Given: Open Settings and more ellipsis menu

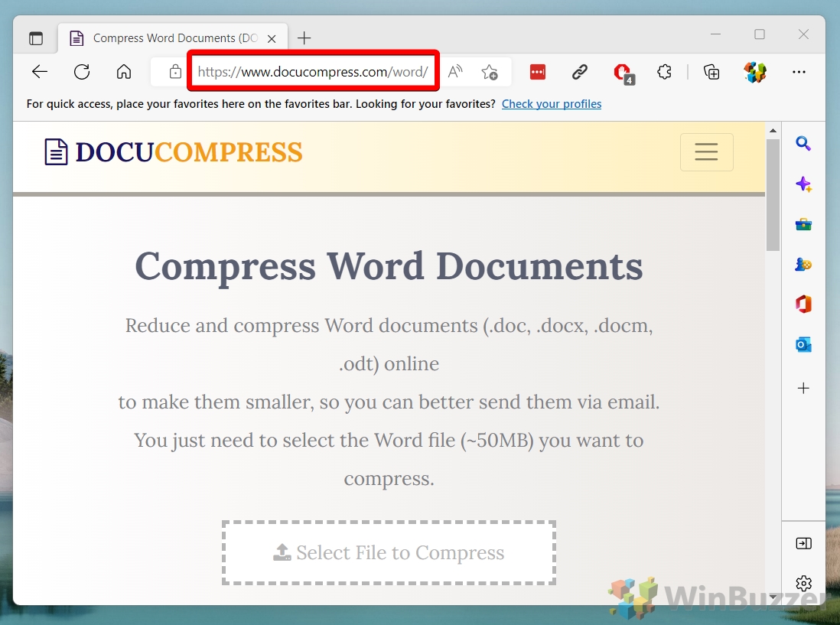Looking at the screenshot, I should pyautogui.click(x=799, y=72).
